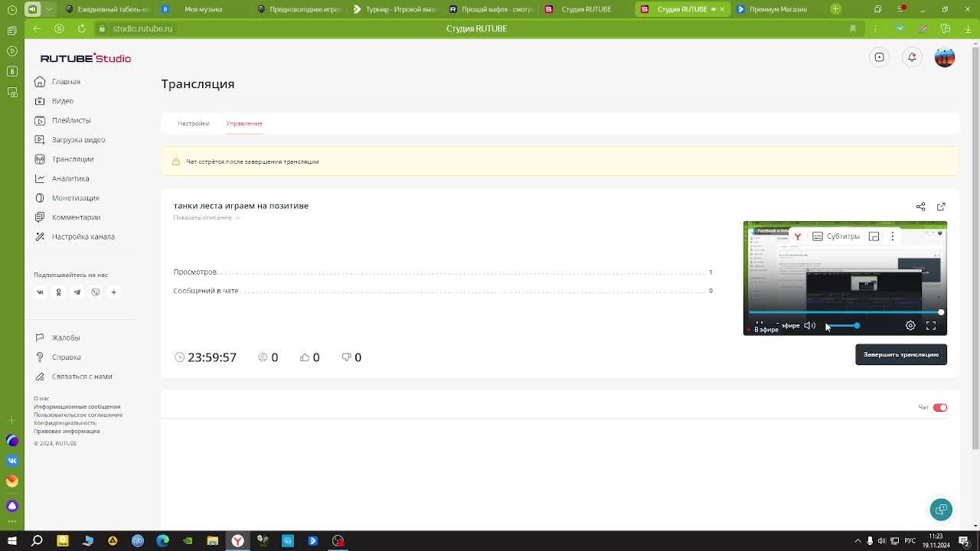
Task: Open stream in new window icon
Action: coord(941,207)
